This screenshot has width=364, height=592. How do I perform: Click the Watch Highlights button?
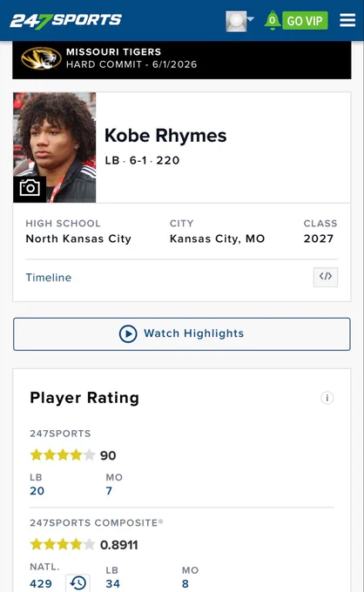tap(182, 334)
